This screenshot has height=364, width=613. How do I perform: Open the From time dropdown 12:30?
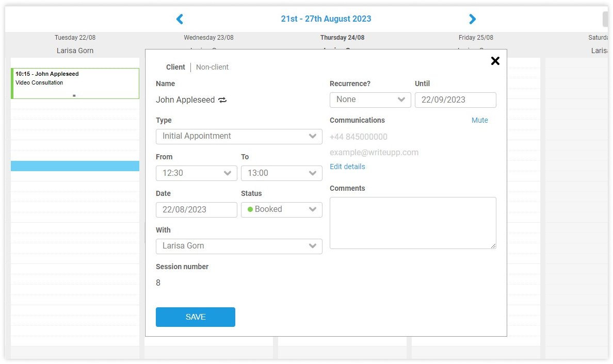pos(196,173)
